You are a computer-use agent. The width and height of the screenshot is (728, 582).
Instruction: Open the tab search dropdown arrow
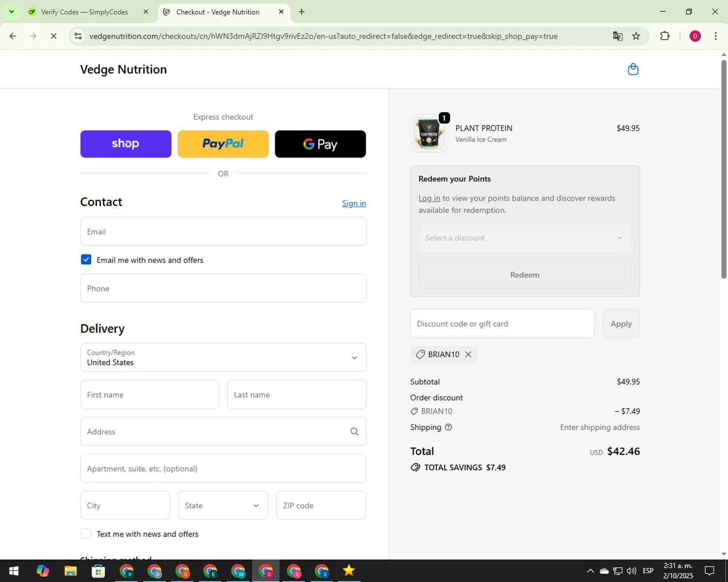[12, 12]
